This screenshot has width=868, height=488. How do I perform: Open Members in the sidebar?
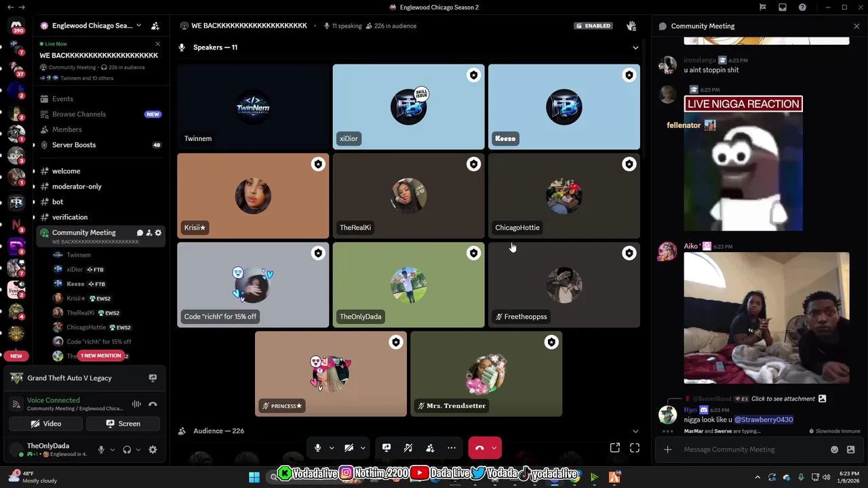click(x=100, y=129)
